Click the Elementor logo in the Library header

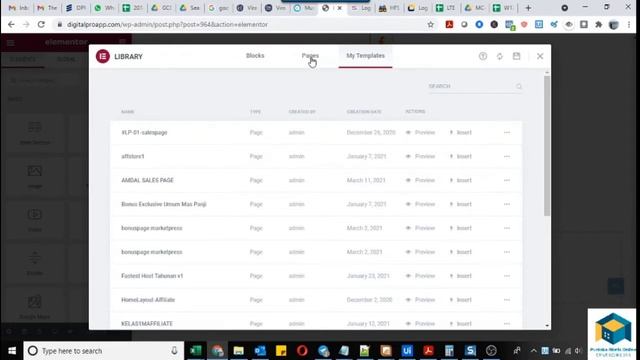(x=102, y=56)
